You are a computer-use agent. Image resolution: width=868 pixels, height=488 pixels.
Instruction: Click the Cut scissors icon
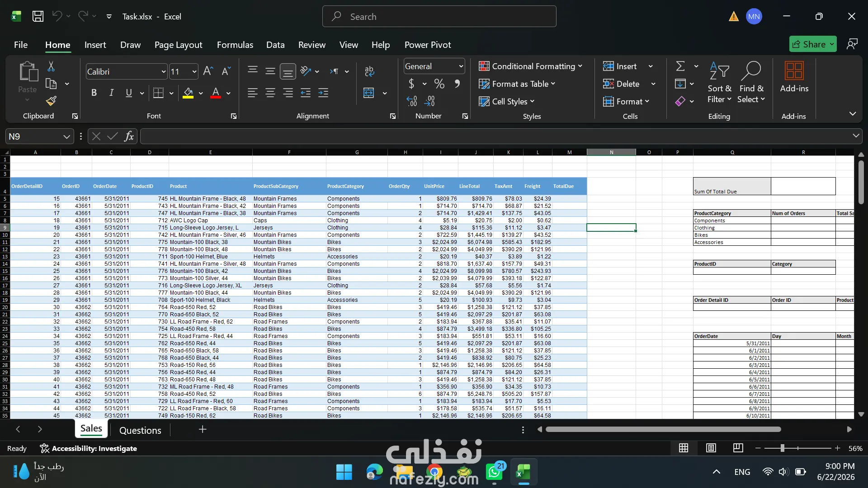click(x=51, y=66)
